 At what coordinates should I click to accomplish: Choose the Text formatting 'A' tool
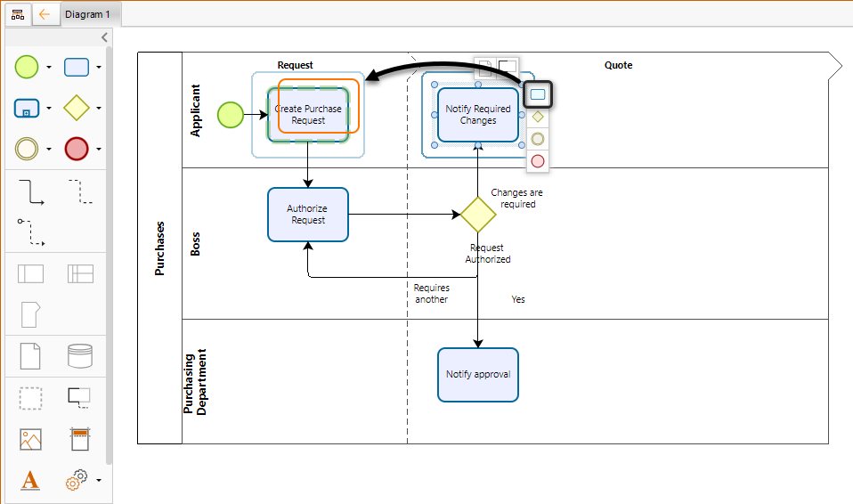(30, 480)
